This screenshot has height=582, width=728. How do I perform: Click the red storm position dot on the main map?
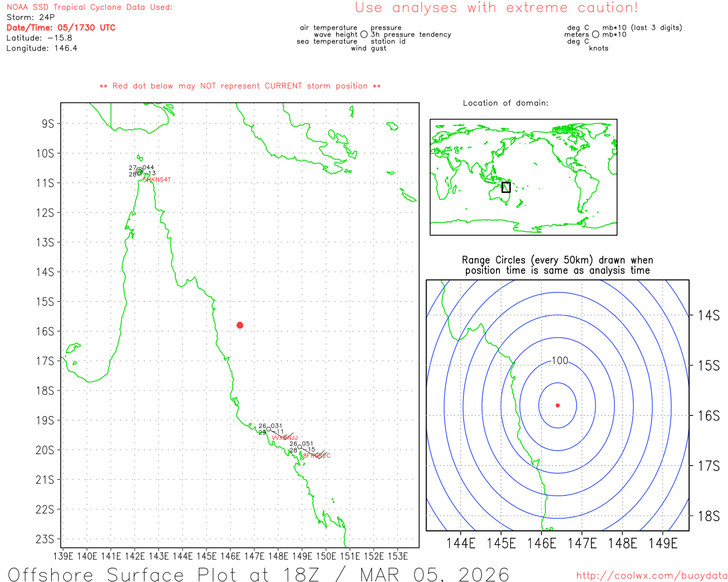[x=240, y=325]
